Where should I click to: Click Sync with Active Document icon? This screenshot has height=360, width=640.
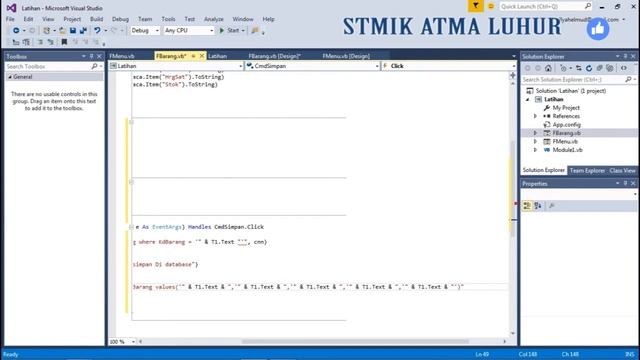pyautogui.click(x=579, y=68)
